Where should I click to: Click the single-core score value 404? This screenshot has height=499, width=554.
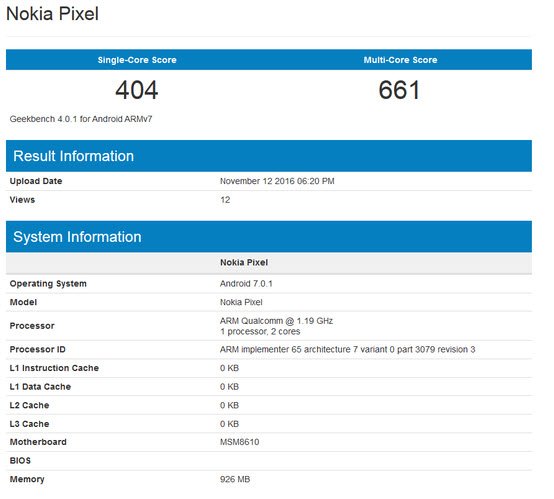pyautogui.click(x=137, y=90)
